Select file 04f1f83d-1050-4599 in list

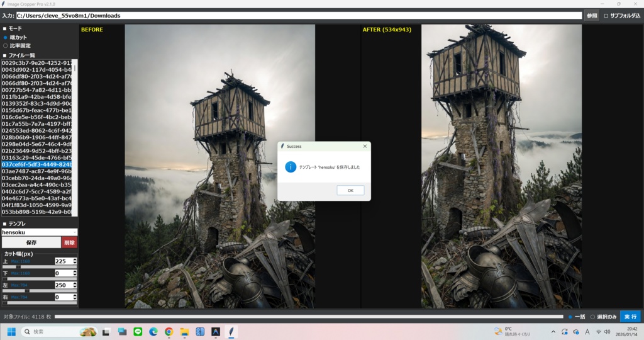coord(36,205)
